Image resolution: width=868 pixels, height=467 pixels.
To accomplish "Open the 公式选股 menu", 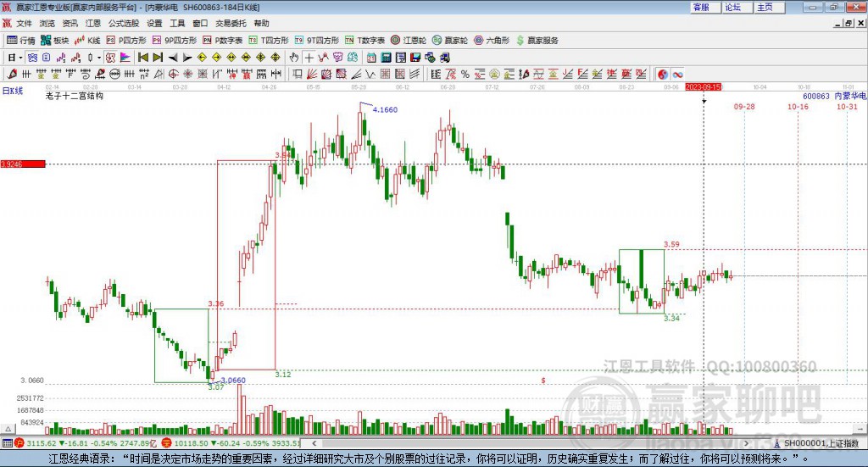I will coord(124,23).
